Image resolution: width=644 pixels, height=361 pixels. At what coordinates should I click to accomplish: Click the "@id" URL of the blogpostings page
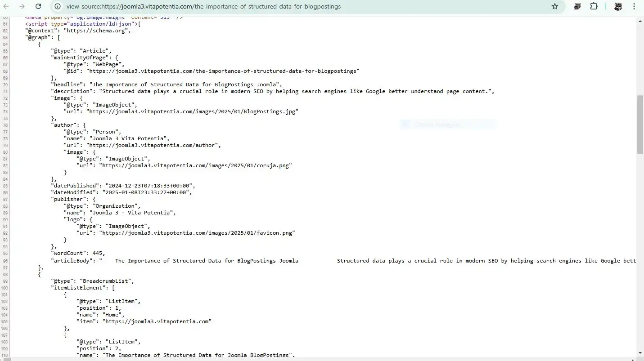coord(223,71)
